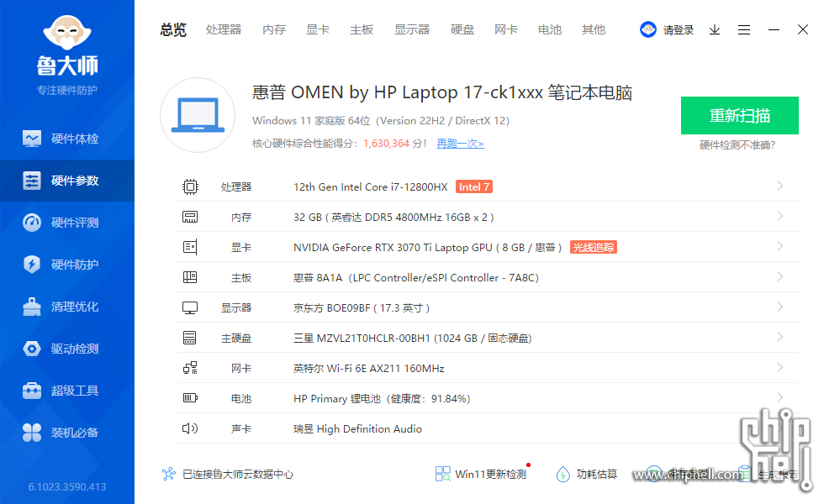Click 请登录 to sign in
The width and height of the screenshot is (824, 504).
pos(679,30)
